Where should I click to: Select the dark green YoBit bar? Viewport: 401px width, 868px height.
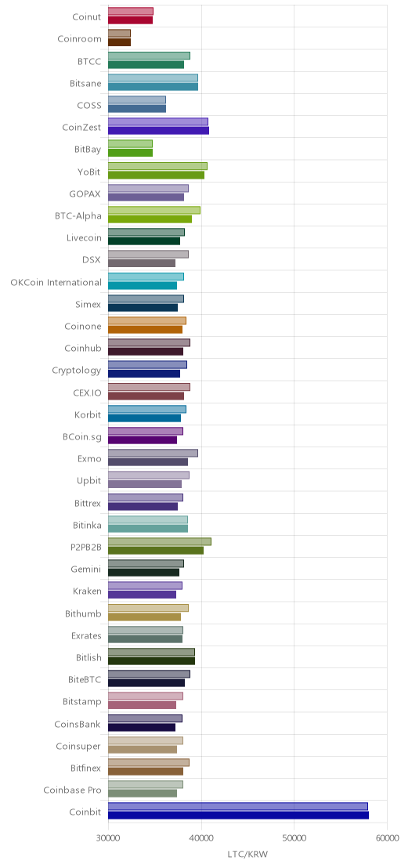157,175
